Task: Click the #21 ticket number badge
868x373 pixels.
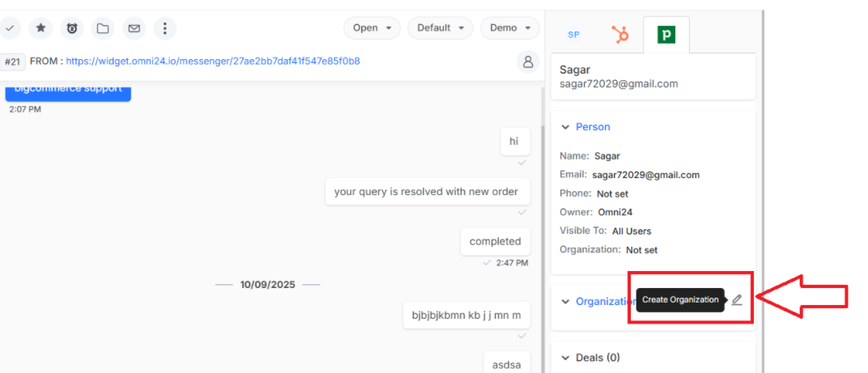Action: tap(12, 61)
